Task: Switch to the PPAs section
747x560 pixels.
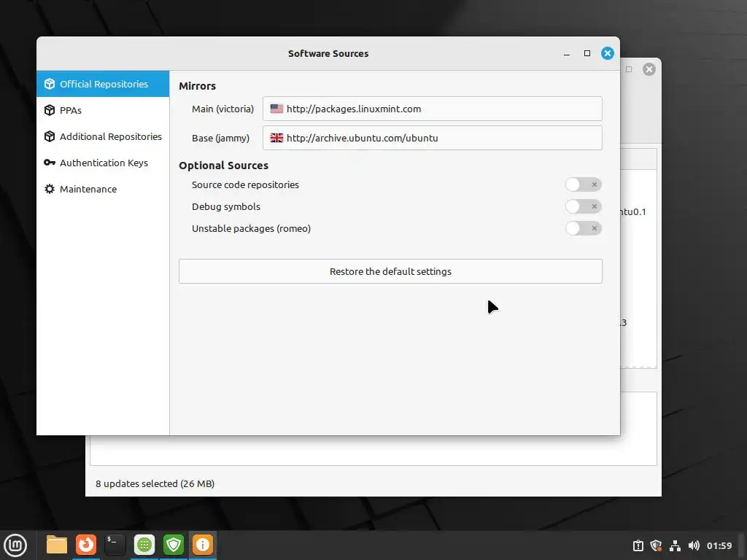Action: (x=103, y=110)
